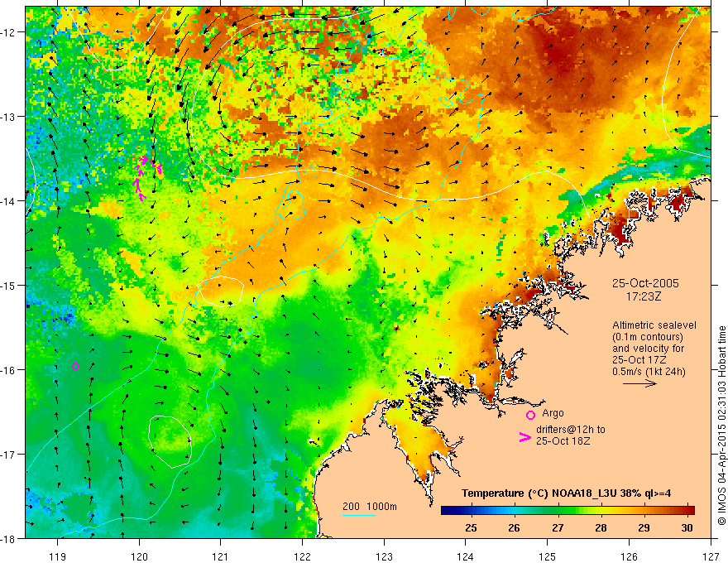
Task: Click longitude axis label 124
Action: (x=465, y=556)
